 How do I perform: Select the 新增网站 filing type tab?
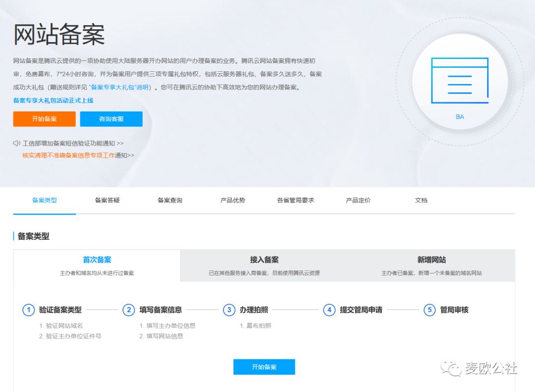[431, 265]
